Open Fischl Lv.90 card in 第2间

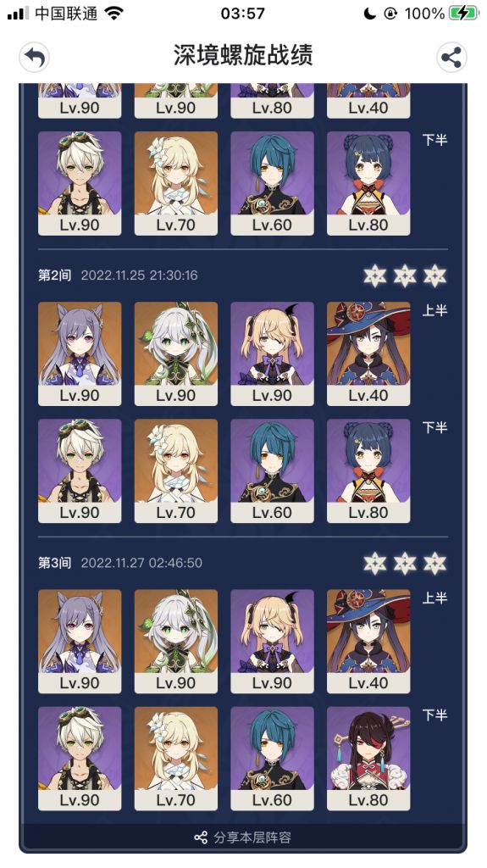point(272,353)
